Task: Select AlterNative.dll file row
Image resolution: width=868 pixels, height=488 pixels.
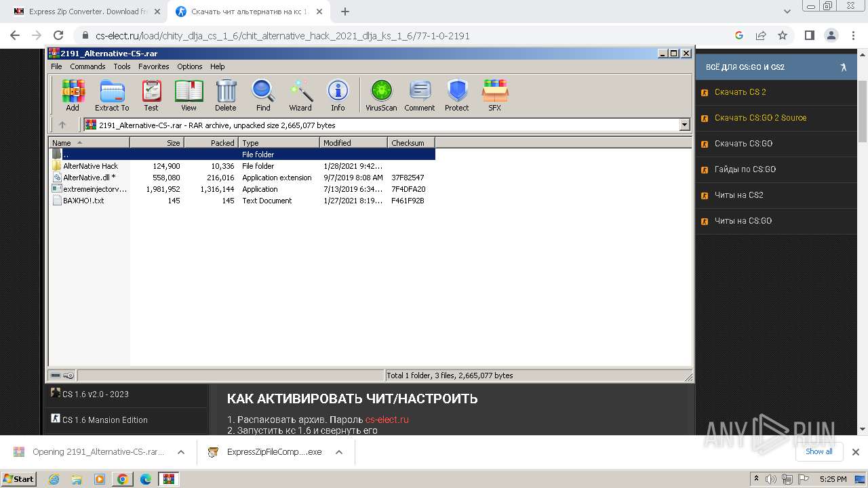Action: pos(242,178)
